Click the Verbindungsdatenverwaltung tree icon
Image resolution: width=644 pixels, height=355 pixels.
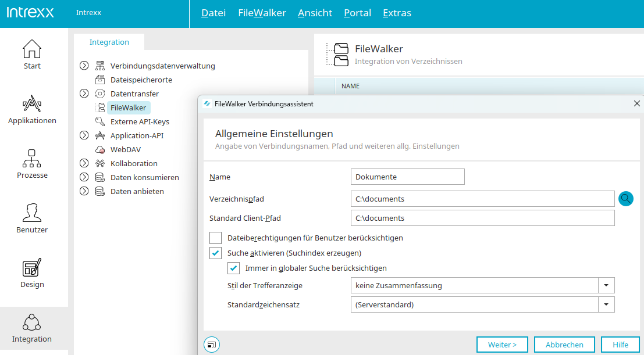[x=100, y=66]
